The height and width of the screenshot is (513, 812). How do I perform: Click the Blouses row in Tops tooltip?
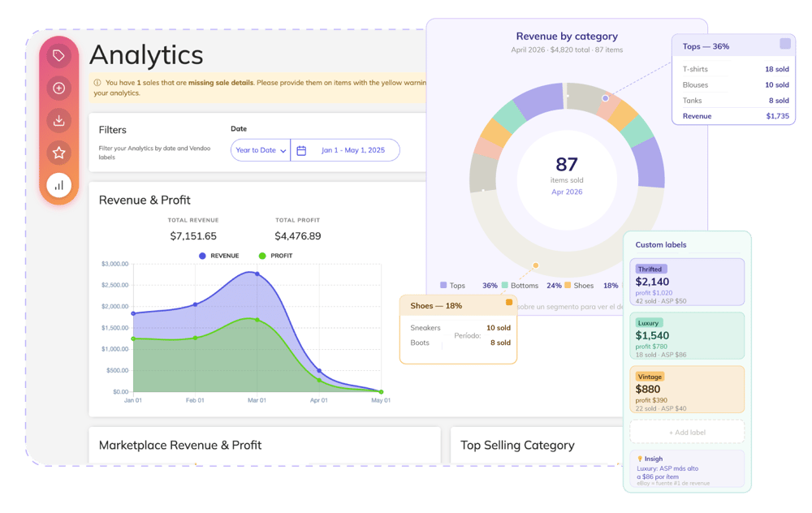[736, 85]
